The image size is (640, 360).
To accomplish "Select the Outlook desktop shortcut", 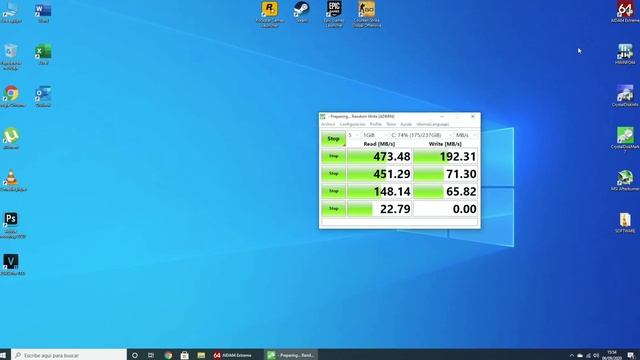I will [x=43, y=97].
